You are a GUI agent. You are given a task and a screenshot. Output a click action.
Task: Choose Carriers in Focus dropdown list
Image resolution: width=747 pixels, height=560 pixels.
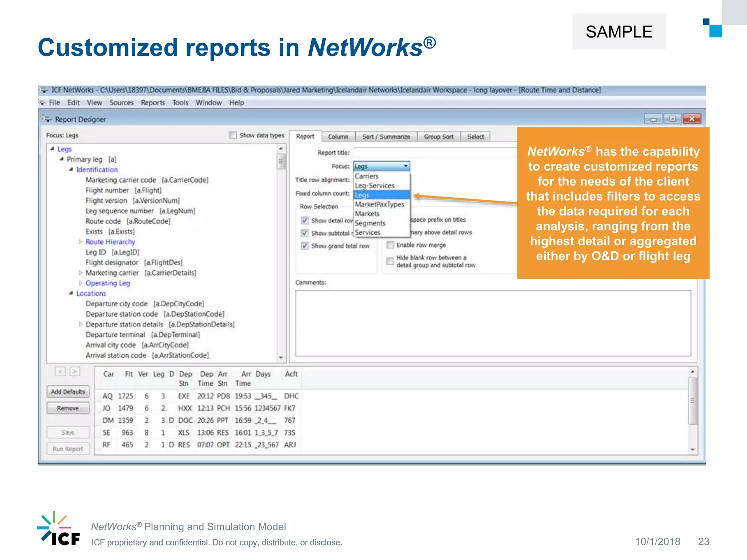click(382, 176)
